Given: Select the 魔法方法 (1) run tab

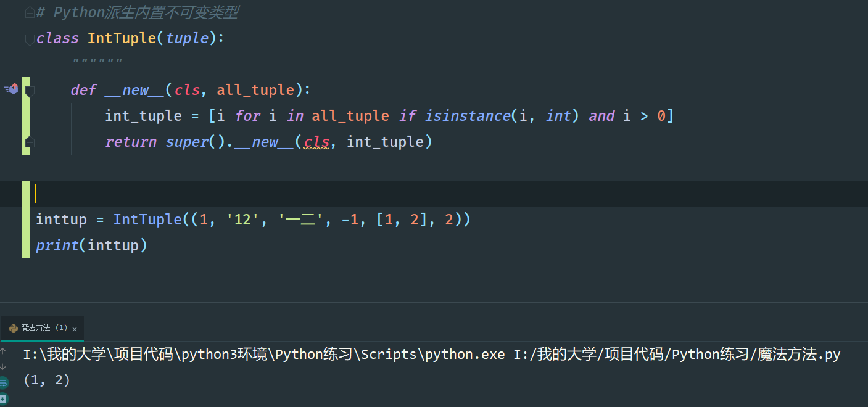Looking at the screenshot, I should click(x=42, y=329).
